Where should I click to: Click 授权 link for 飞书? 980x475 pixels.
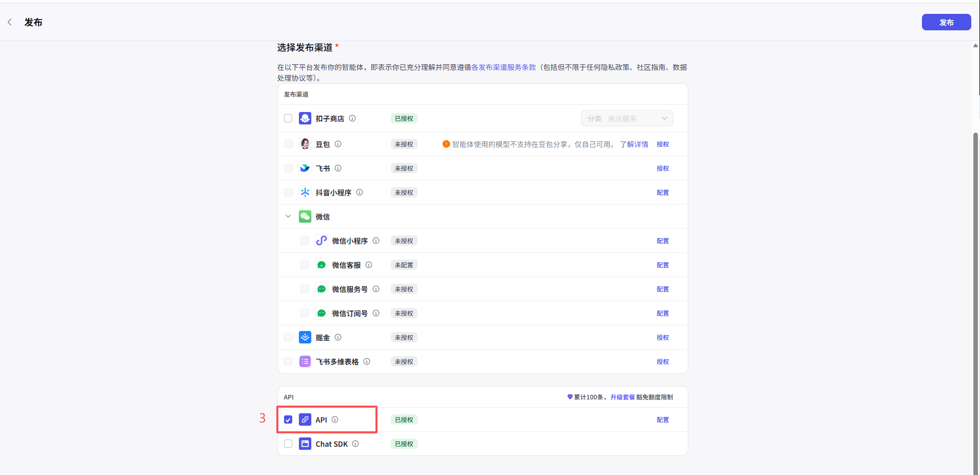pyautogui.click(x=663, y=168)
